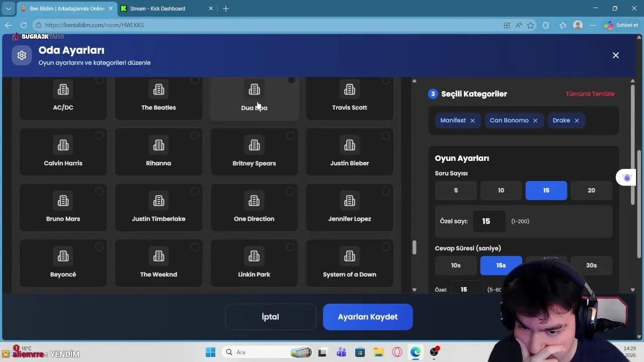This screenshot has width=644, height=362.
Task: Open the split screen icon in address bar
Action: [x=507, y=25]
